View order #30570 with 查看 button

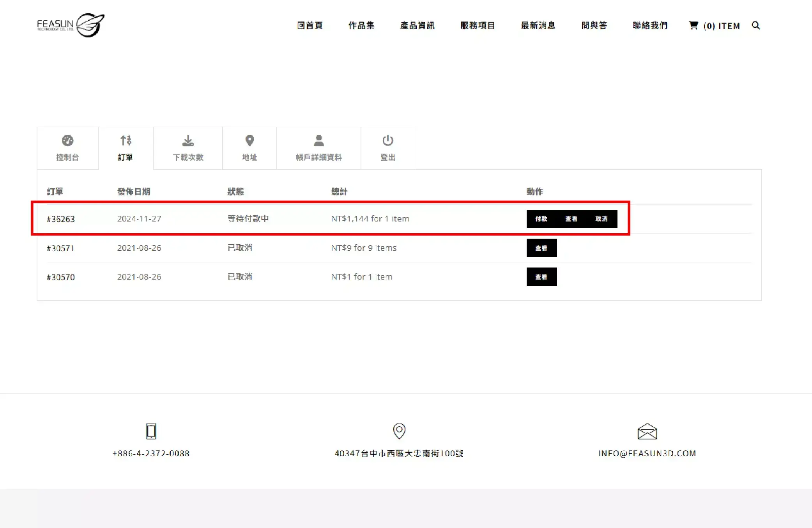(x=541, y=276)
